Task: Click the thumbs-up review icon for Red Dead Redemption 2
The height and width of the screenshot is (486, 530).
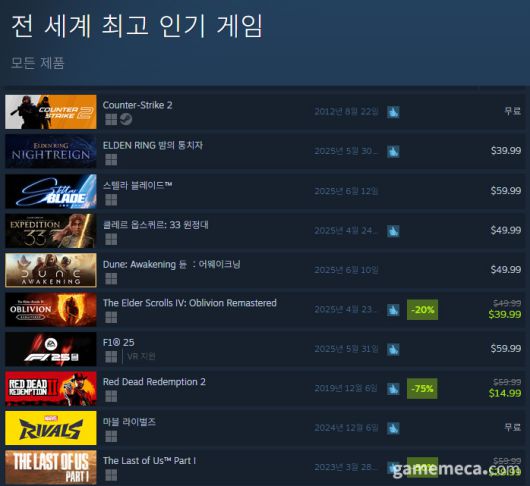Action: coord(393,389)
